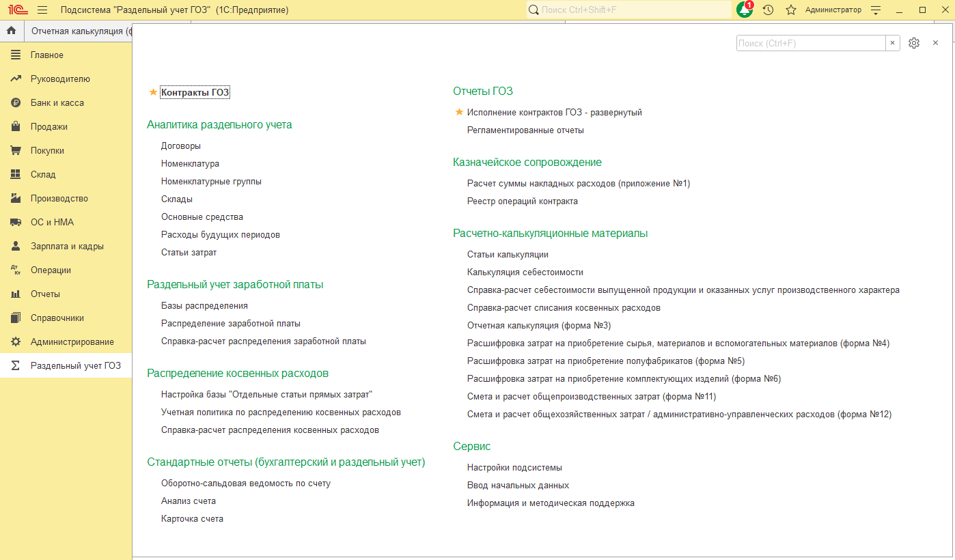Viewport: 955px width, 560px height.
Task: Open the Банк и касса section
Action: coord(57,102)
